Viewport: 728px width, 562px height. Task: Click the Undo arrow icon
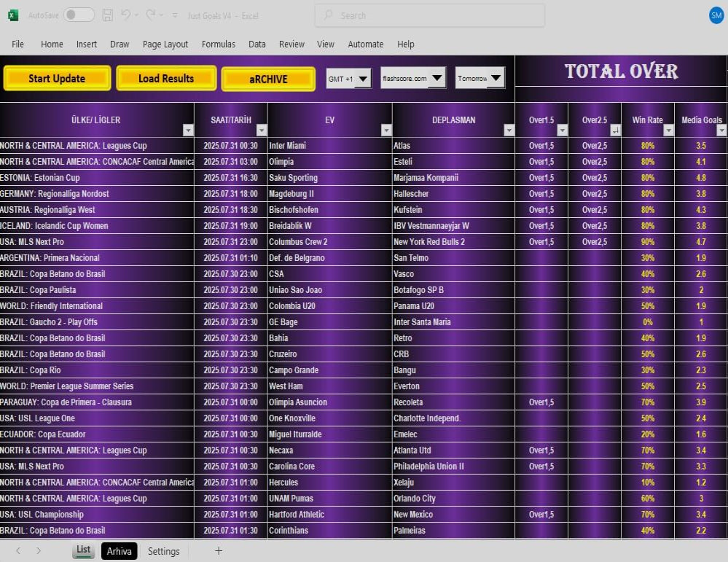pyautogui.click(x=125, y=15)
